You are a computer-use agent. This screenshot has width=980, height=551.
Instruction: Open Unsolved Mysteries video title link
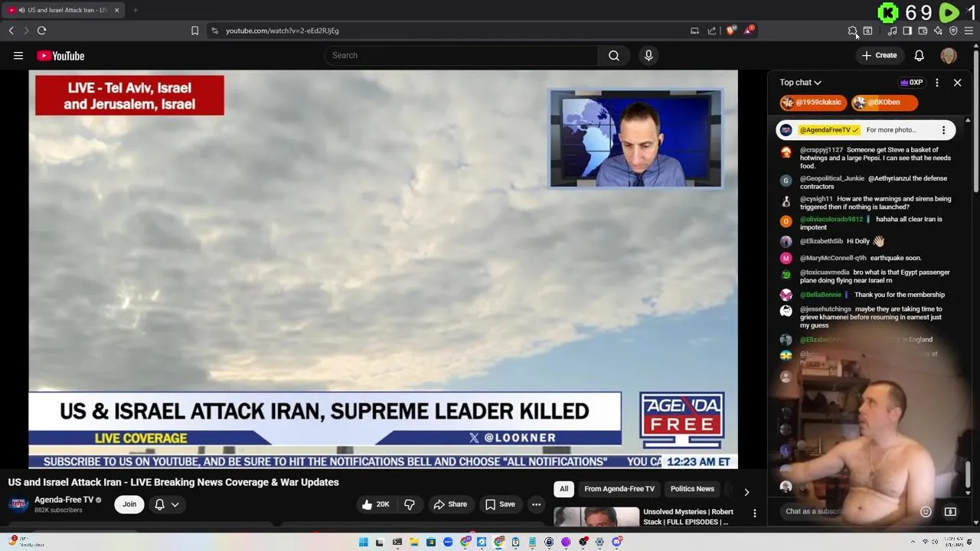(x=688, y=517)
